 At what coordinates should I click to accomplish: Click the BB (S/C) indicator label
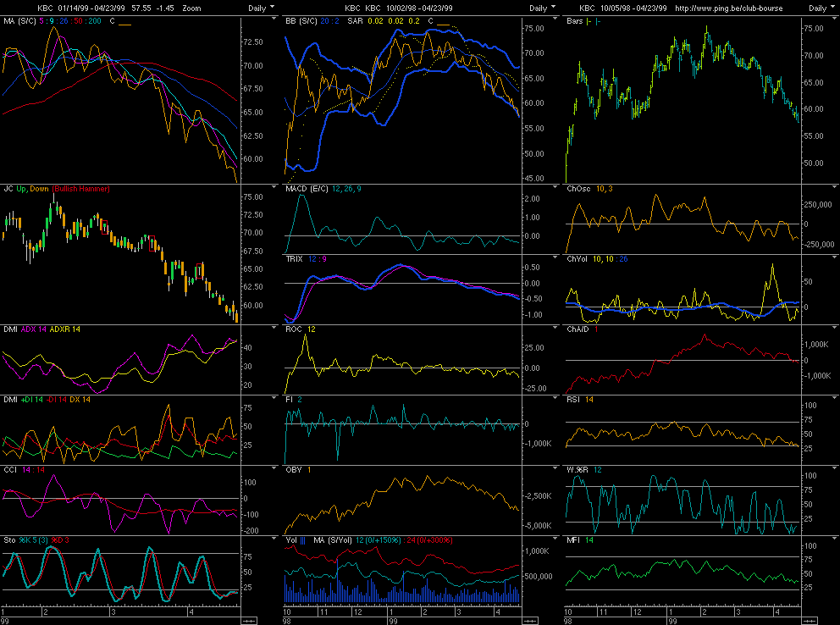301,21
